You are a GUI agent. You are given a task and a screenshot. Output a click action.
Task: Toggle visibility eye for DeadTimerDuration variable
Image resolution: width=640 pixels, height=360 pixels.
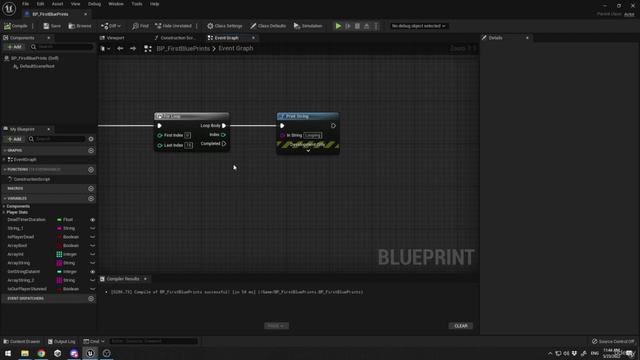click(x=92, y=220)
